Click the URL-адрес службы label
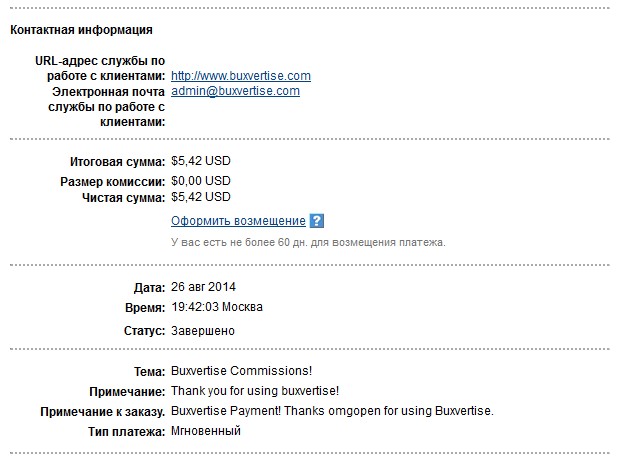 [x=100, y=68]
